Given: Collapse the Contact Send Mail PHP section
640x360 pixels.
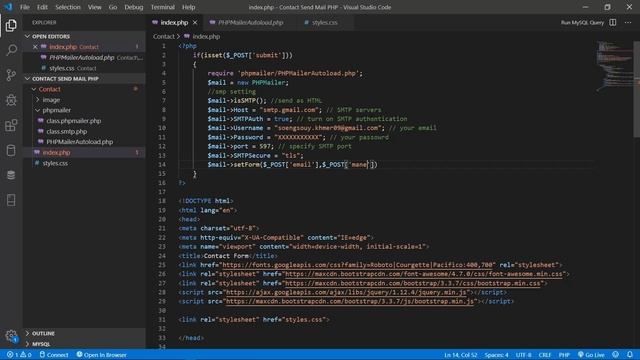Looking at the screenshot, I should coord(84,78).
